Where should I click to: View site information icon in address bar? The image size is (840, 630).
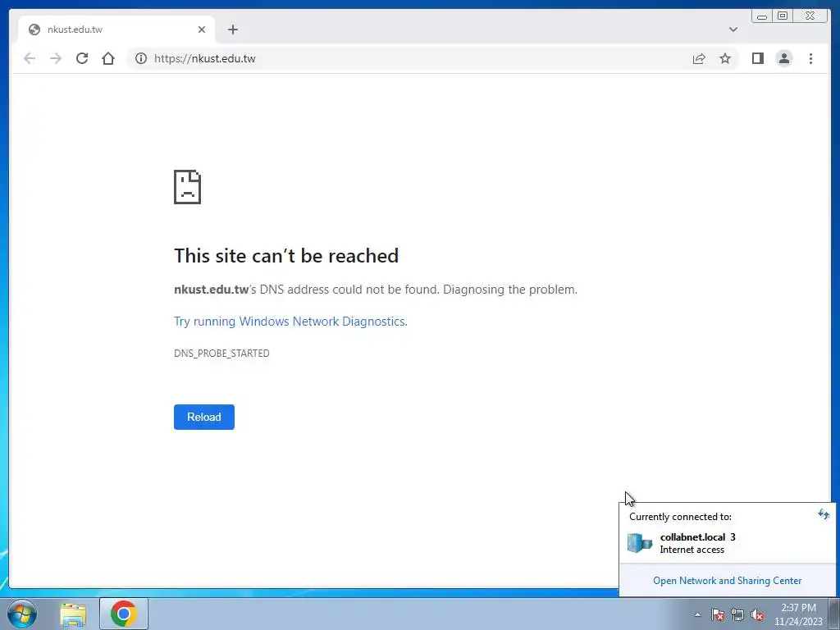(141, 58)
